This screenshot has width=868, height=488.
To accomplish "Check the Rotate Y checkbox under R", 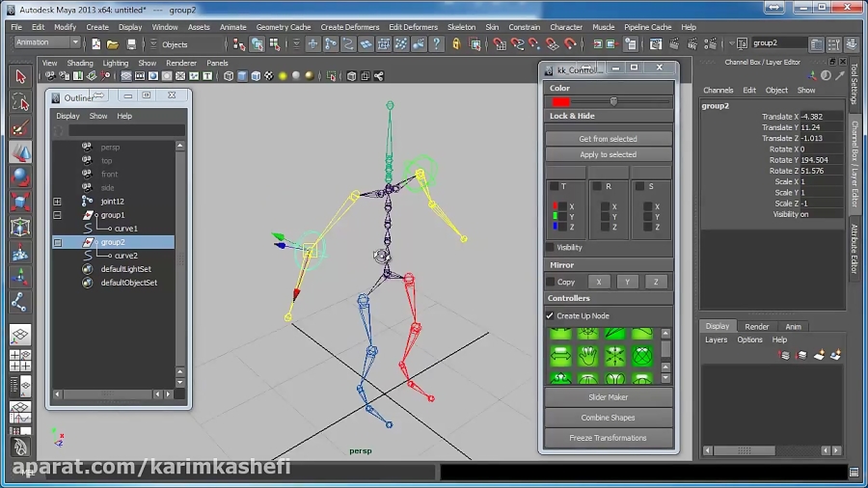I will click(605, 217).
